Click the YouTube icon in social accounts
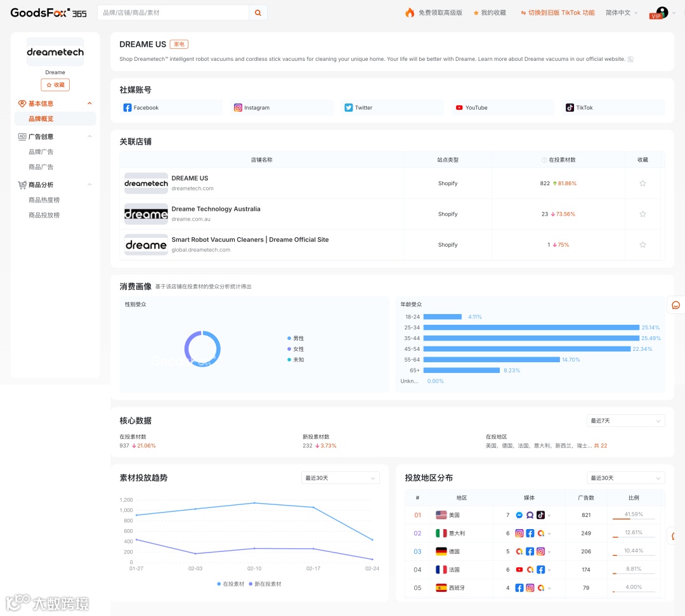 [x=459, y=107]
